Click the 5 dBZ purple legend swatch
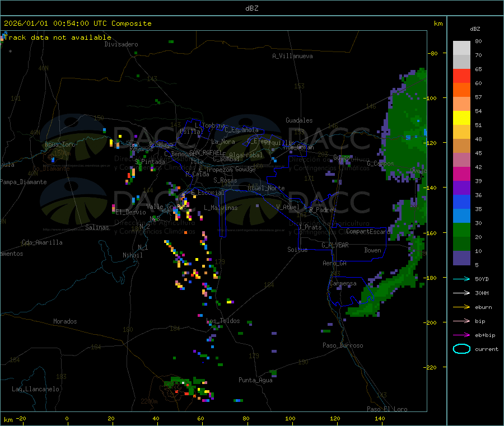Image resolution: width=504 pixels, height=426 pixels. [461, 258]
